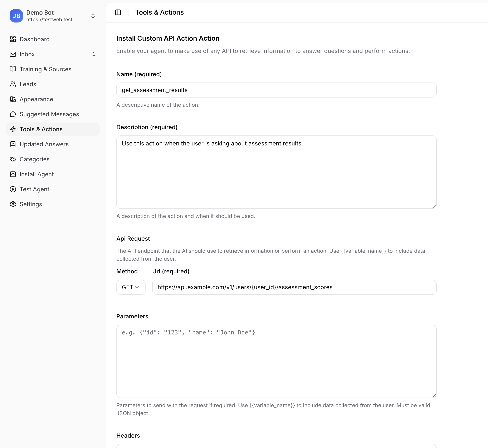Open the GET method dropdown
Image resolution: width=488 pixels, height=448 pixels.
point(131,287)
